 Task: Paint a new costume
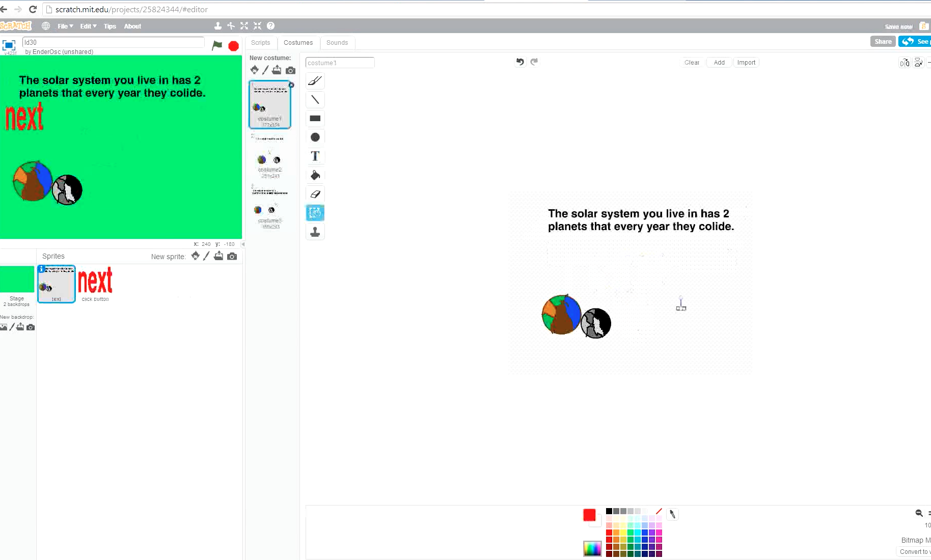[x=265, y=70]
